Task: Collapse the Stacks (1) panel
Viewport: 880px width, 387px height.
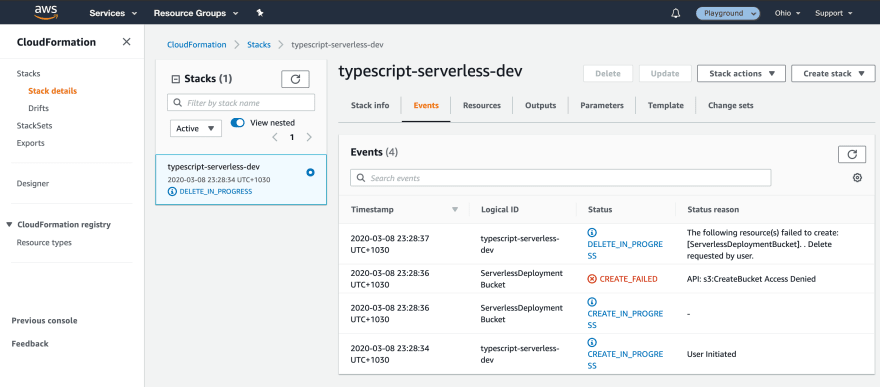Action: tap(175, 80)
